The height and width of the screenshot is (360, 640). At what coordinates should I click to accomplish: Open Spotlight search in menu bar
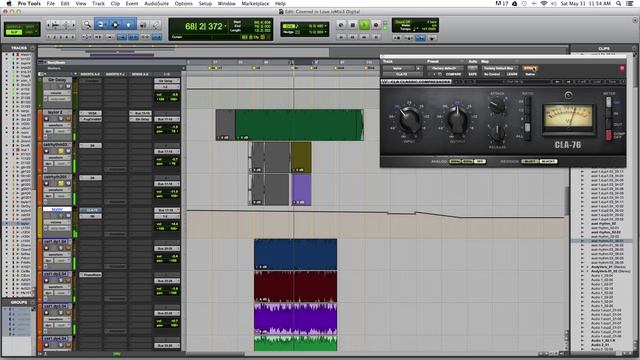pyautogui.click(x=619, y=3)
